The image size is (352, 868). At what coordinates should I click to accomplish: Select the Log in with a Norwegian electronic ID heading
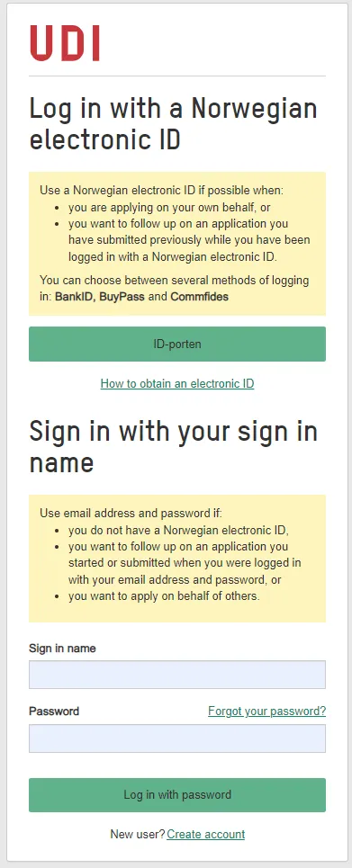click(x=173, y=124)
